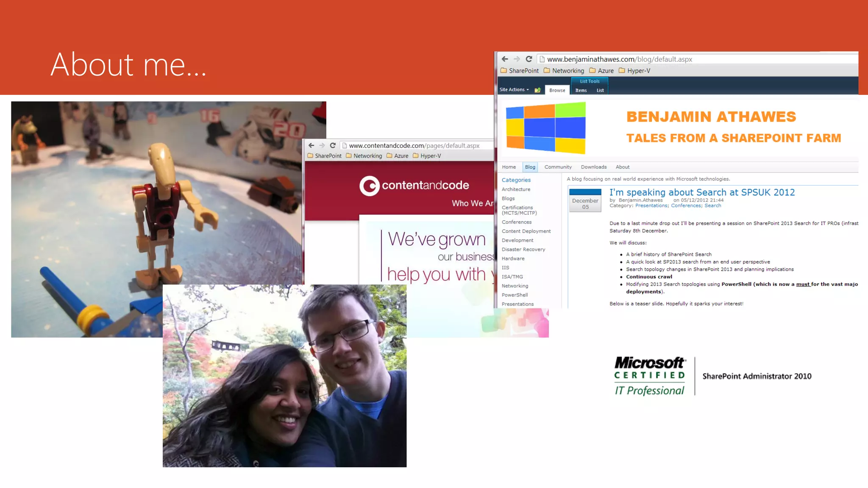Click the navigate up folder icon beside Site Actions

point(537,90)
